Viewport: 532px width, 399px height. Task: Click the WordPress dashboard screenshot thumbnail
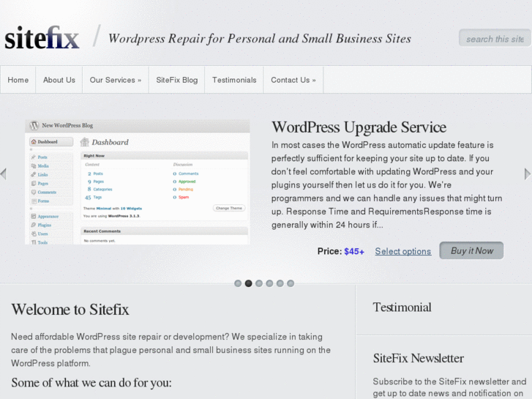(x=138, y=182)
